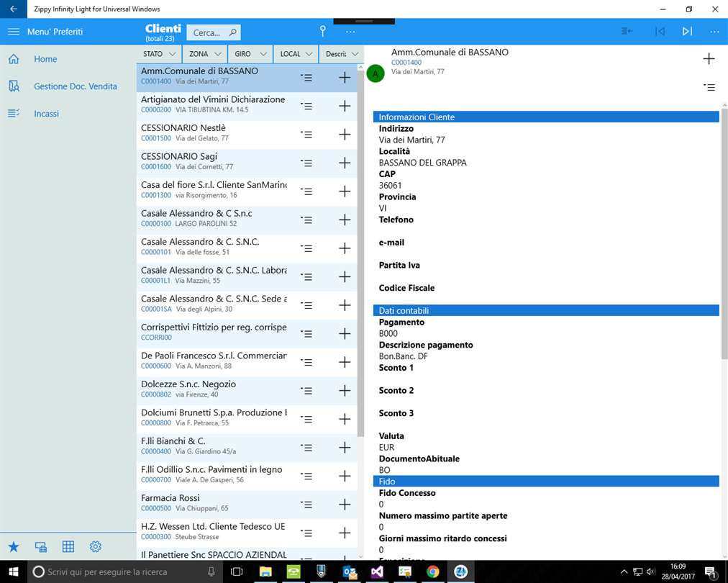Click the devices sync icon at bottom left
This screenshot has height=583, width=728.
click(x=41, y=547)
